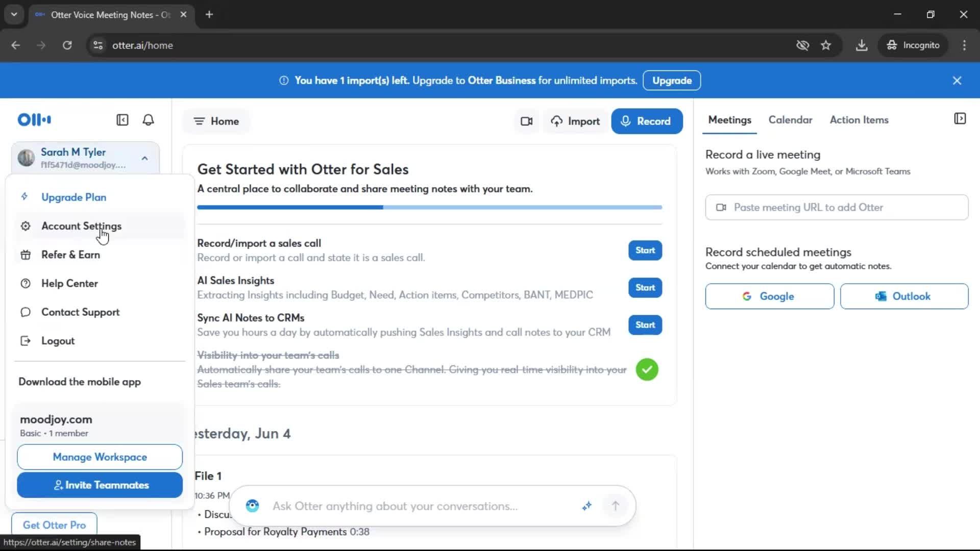Collapse the left sidebar panel icon
The image size is (980, 551).
click(x=122, y=120)
